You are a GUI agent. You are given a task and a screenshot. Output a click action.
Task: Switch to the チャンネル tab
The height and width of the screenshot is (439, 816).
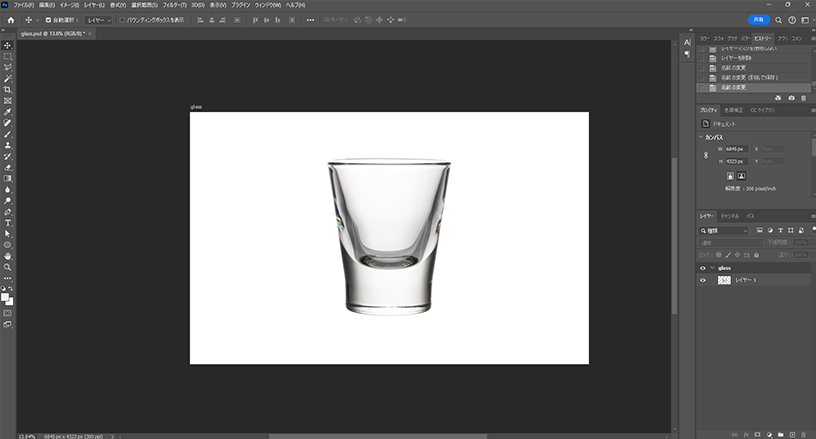[x=730, y=216]
